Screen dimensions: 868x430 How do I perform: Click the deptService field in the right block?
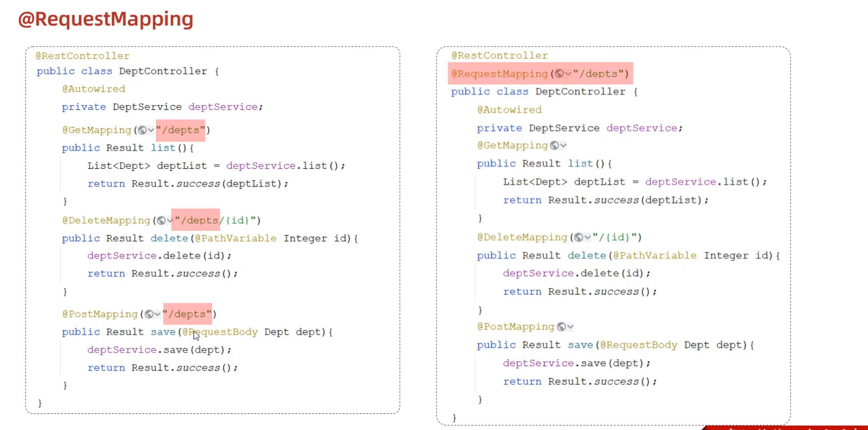[x=642, y=128]
